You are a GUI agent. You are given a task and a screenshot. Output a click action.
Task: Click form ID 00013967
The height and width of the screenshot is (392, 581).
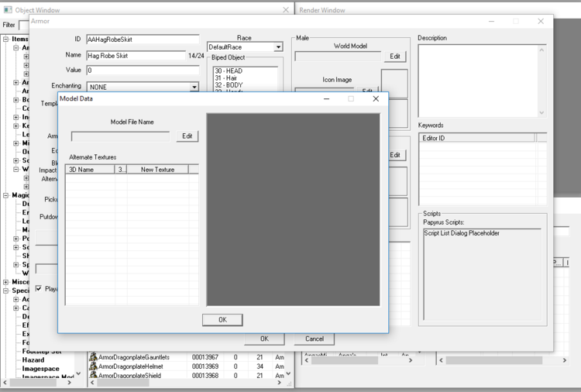click(x=205, y=357)
